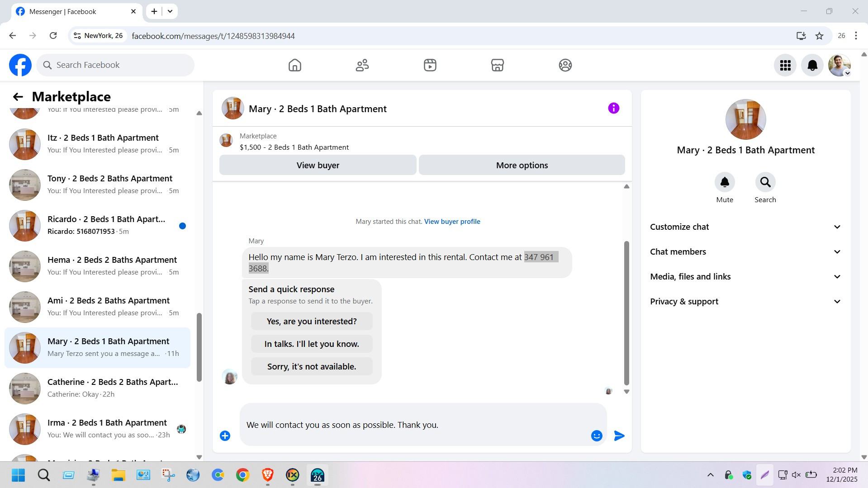This screenshot has width=868, height=488.
Task: Reload the page in browser toolbar
Action: tap(53, 36)
